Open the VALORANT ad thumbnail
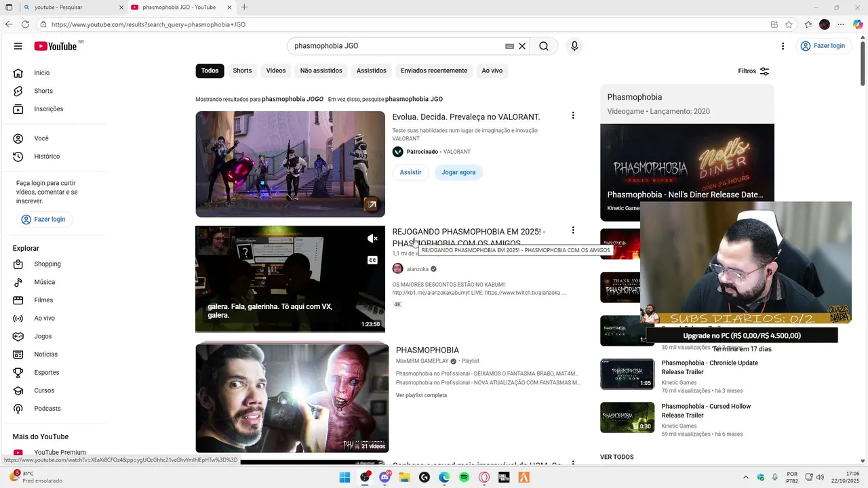Viewport: 868px width, 488px height. click(x=290, y=164)
